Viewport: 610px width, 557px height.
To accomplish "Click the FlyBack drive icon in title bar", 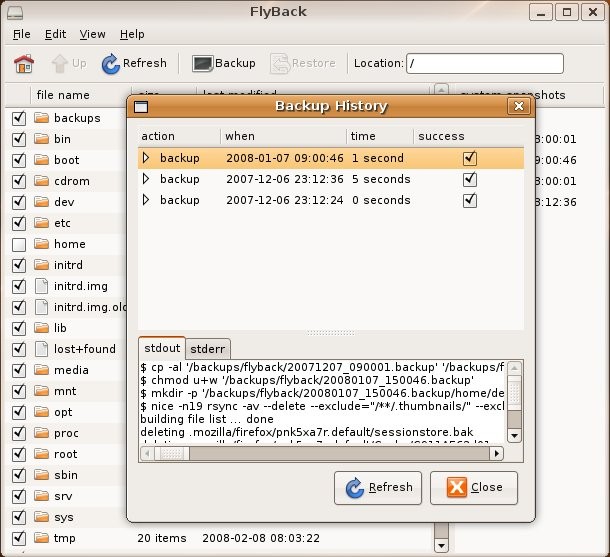I will pyautogui.click(x=15, y=12).
